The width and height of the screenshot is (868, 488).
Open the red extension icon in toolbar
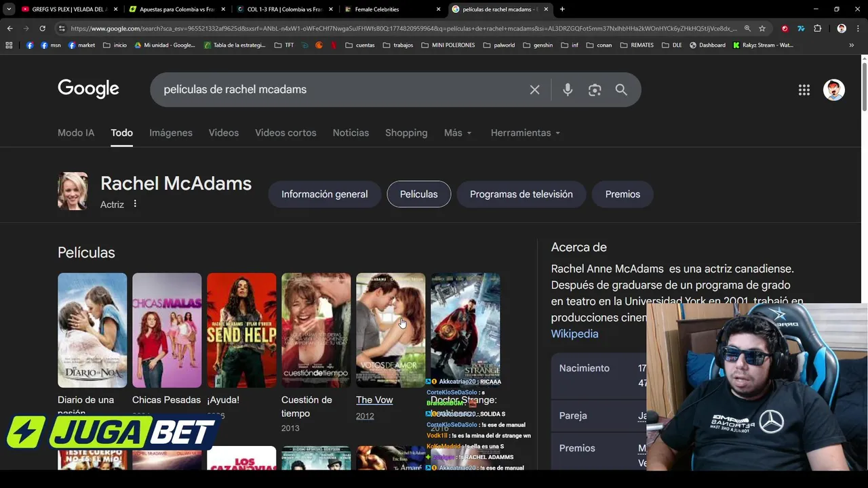click(785, 28)
